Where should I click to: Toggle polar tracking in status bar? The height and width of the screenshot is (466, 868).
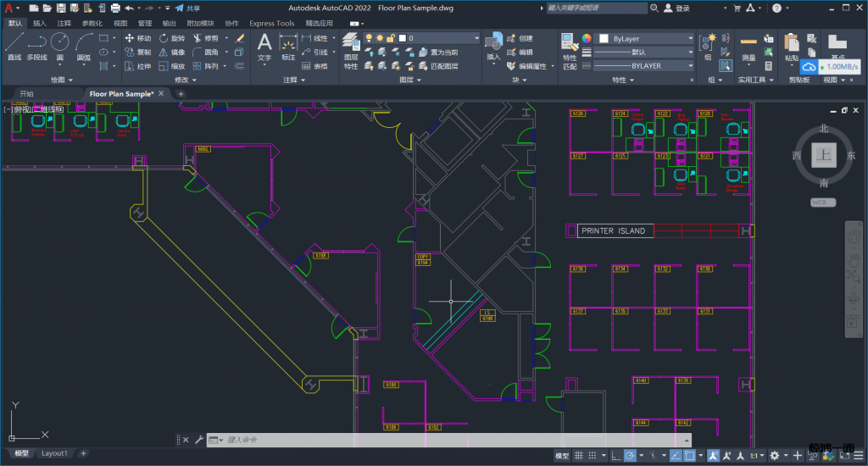pyautogui.click(x=630, y=456)
